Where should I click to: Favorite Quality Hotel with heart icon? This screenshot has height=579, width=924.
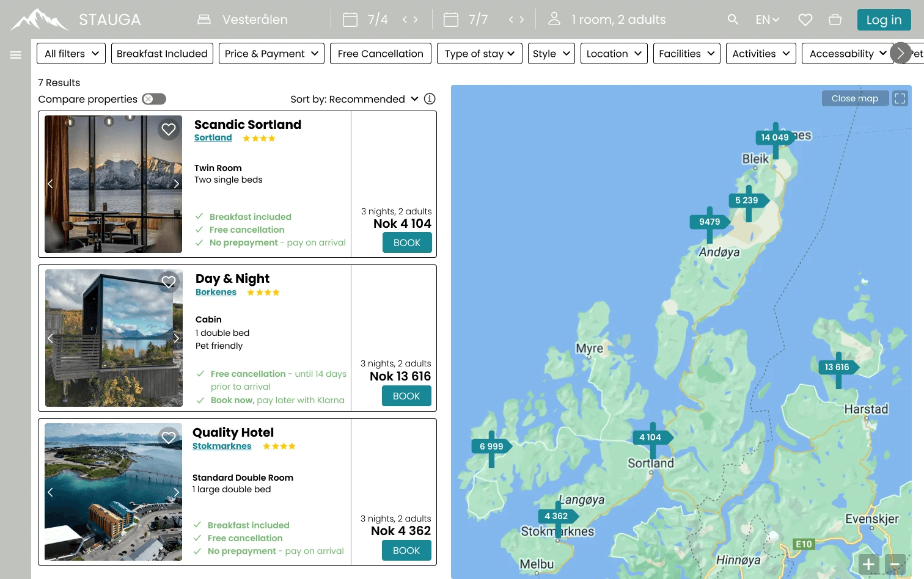coord(169,437)
